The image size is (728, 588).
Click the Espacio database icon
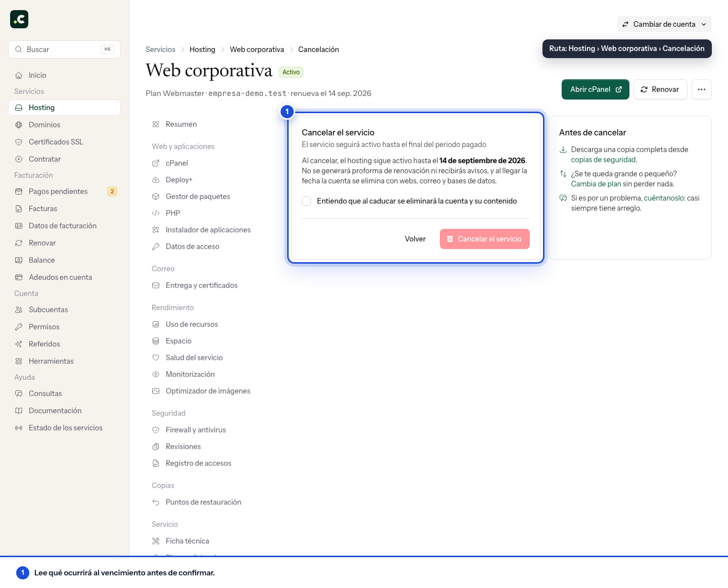click(x=156, y=341)
